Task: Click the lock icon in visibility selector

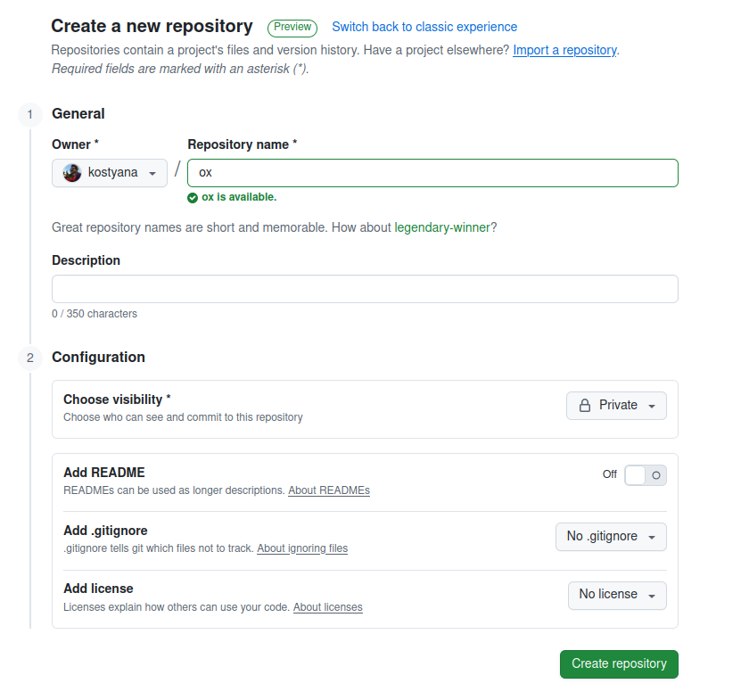Action: coord(585,406)
